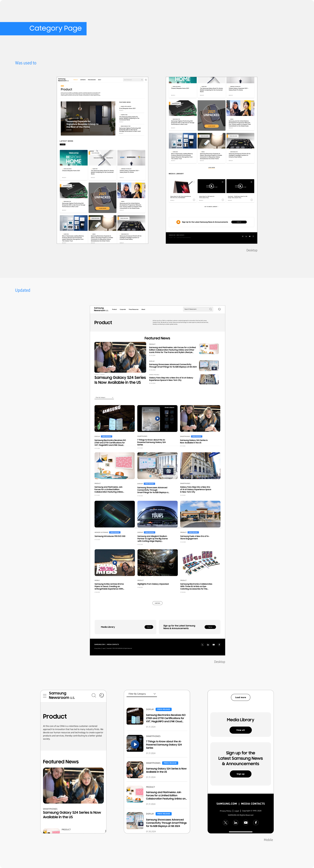Open the Press Resources menu item
314x868 pixels.
(133, 309)
